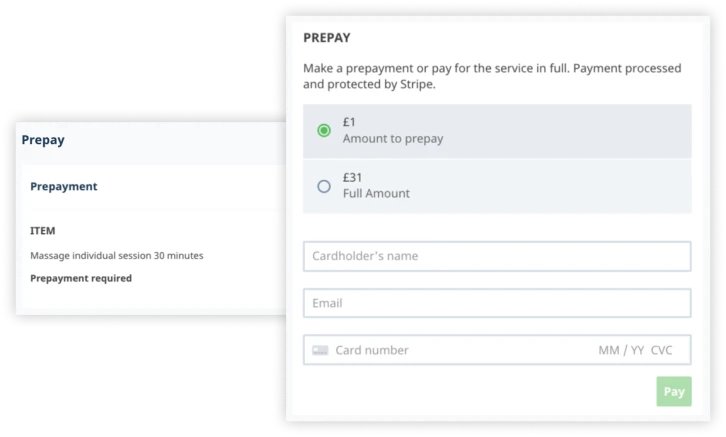Click the PREPAY heading in payment form
Image resolution: width=726 pixels, height=437 pixels.
(x=327, y=38)
